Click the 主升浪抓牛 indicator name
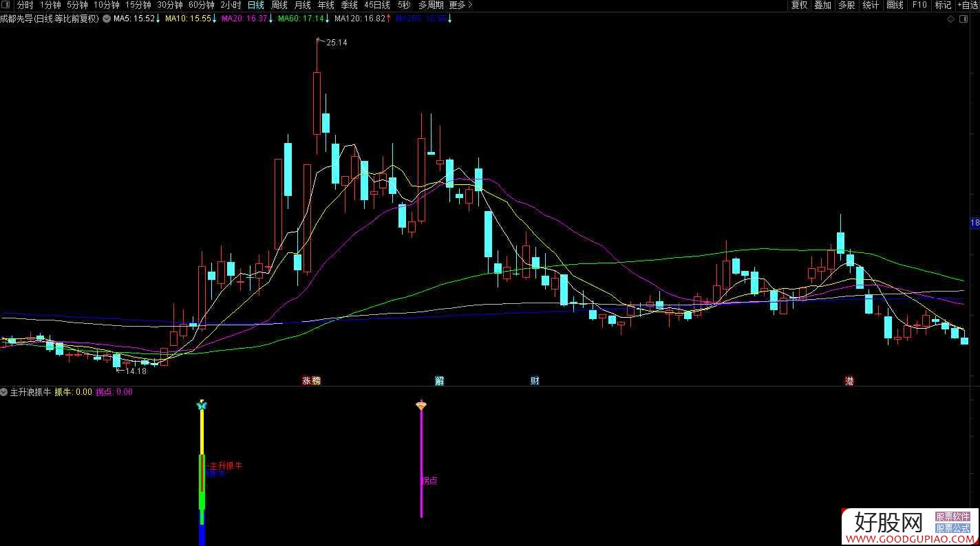This screenshot has width=980, height=546. click(x=30, y=392)
